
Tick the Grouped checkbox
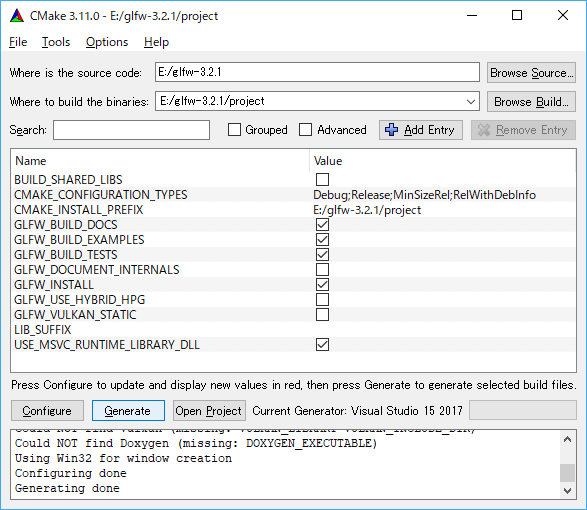tap(234, 130)
